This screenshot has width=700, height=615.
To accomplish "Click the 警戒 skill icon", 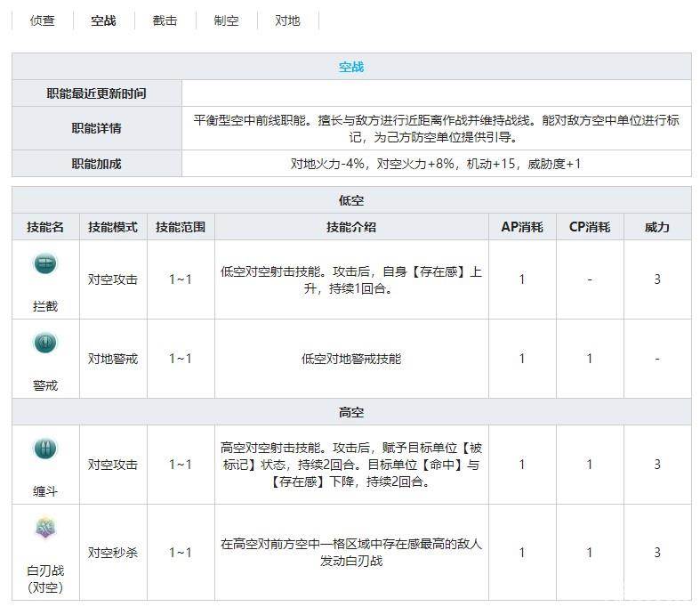I will point(45,344).
